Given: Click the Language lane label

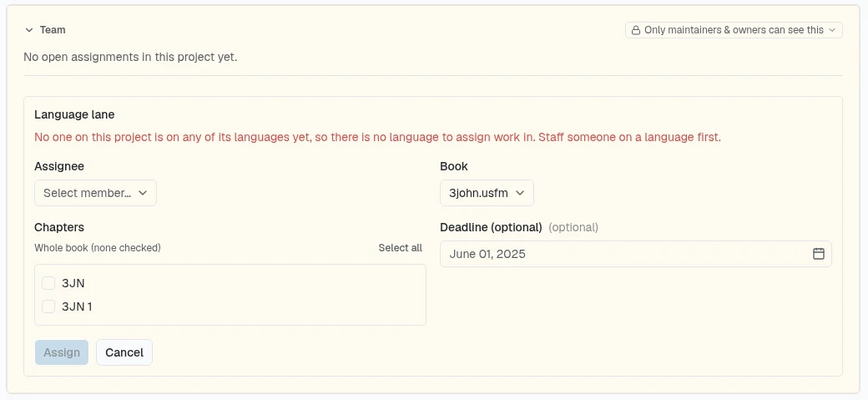Looking at the screenshot, I should pos(74,114).
